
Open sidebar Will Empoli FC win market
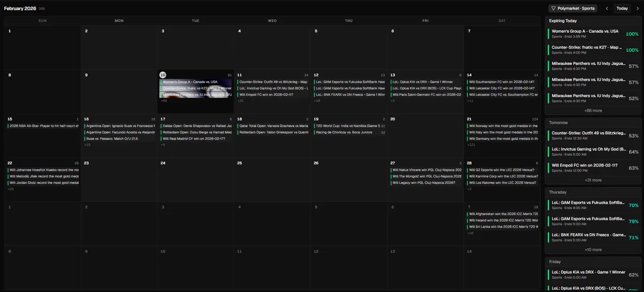click(x=593, y=168)
